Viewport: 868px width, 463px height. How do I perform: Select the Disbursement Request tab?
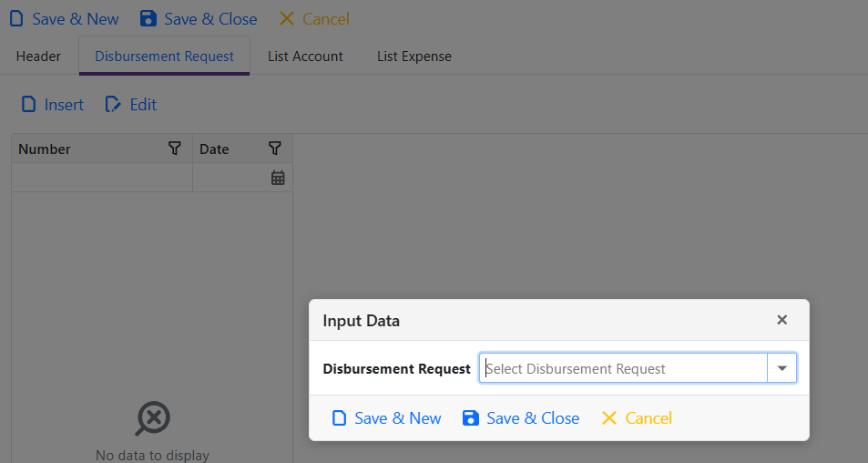165,57
